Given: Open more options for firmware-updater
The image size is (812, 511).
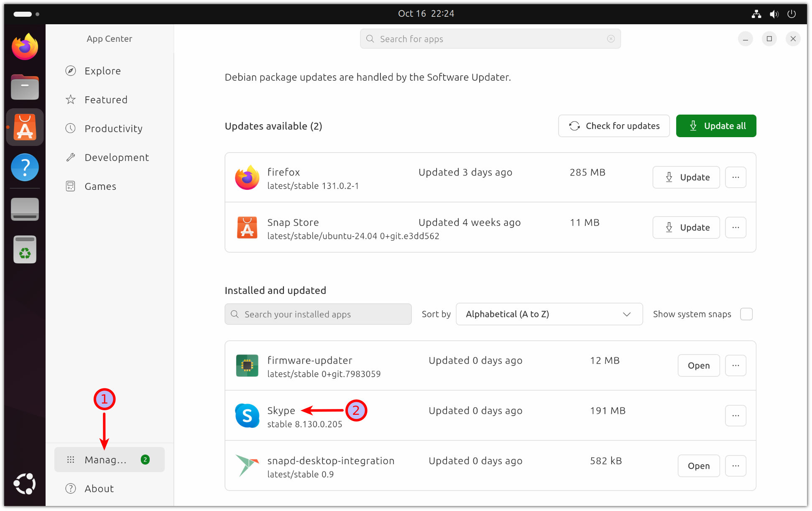Looking at the screenshot, I should tap(736, 365).
